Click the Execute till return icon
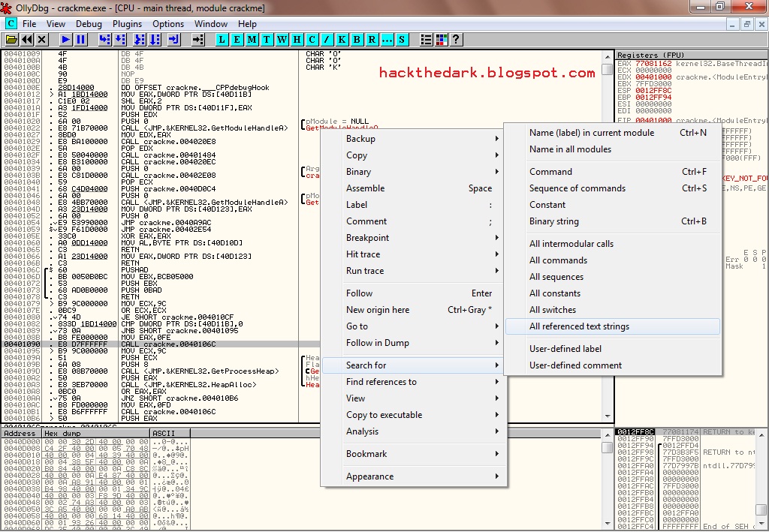The width and height of the screenshot is (769, 532). (174, 40)
